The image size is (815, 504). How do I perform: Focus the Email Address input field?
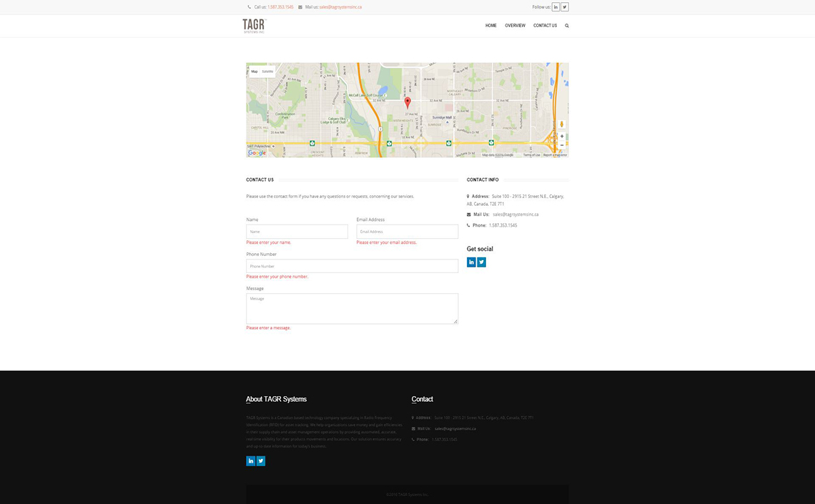click(407, 232)
